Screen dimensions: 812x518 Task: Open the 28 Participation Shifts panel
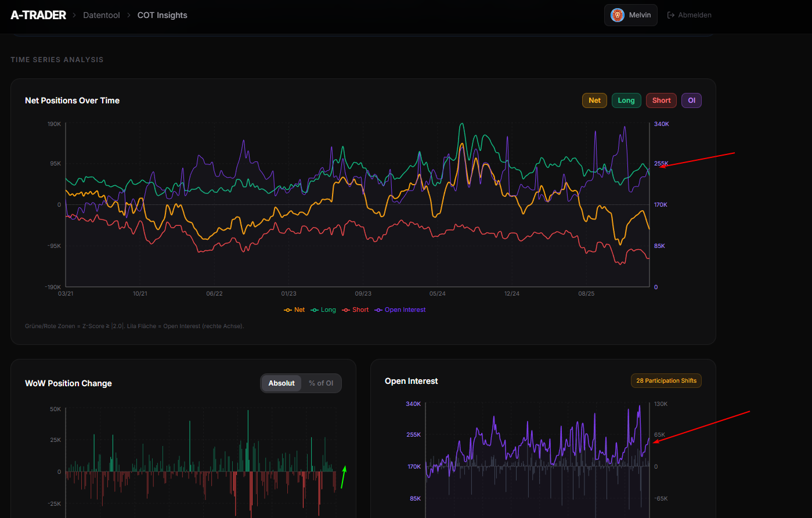point(666,380)
